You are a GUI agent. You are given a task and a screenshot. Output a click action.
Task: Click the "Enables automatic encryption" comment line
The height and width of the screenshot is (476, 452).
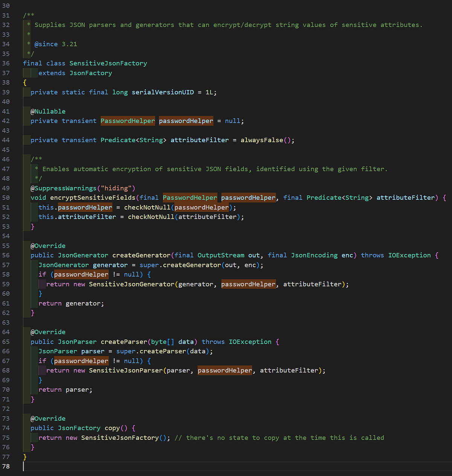coord(215,169)
